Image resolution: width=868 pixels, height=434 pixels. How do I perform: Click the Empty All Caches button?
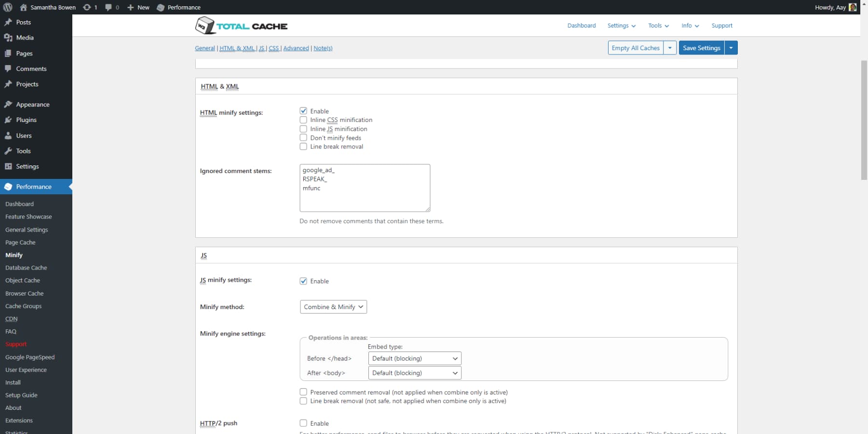635,48
